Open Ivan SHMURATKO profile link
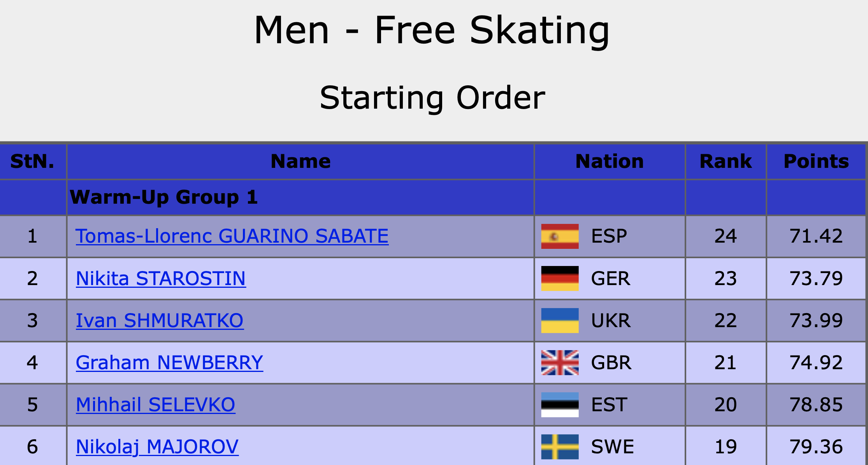The height and width of the screenshot is (465, 868). 160,321
